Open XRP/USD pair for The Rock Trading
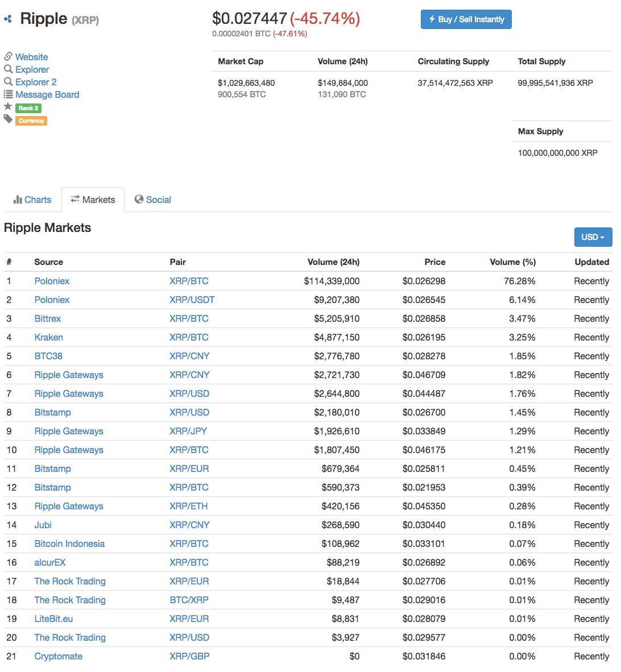 pos(189,638)
